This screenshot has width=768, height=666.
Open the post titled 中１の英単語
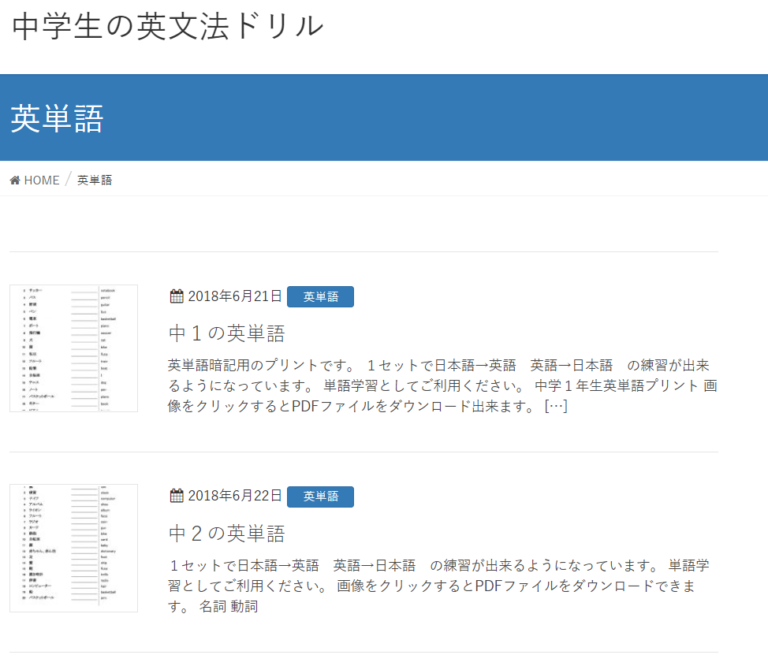point(227,333)
